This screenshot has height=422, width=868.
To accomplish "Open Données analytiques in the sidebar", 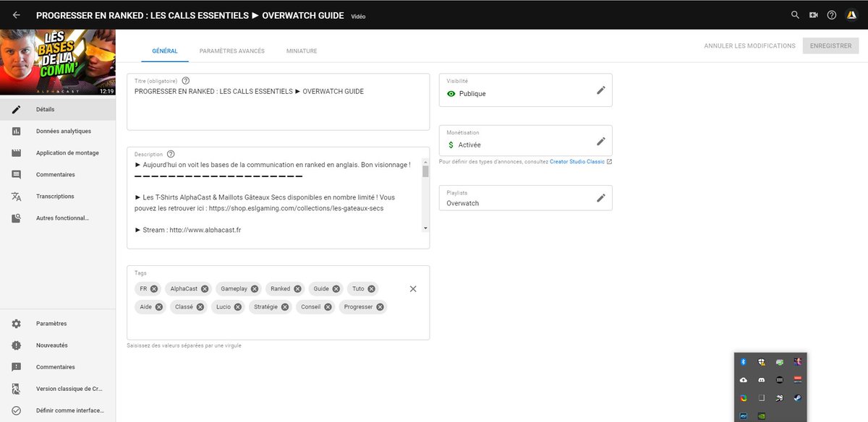I will coord(58,132).
